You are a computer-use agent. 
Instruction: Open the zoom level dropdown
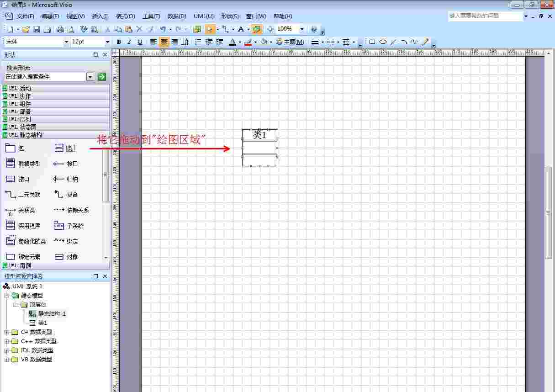tap(301, 29)
